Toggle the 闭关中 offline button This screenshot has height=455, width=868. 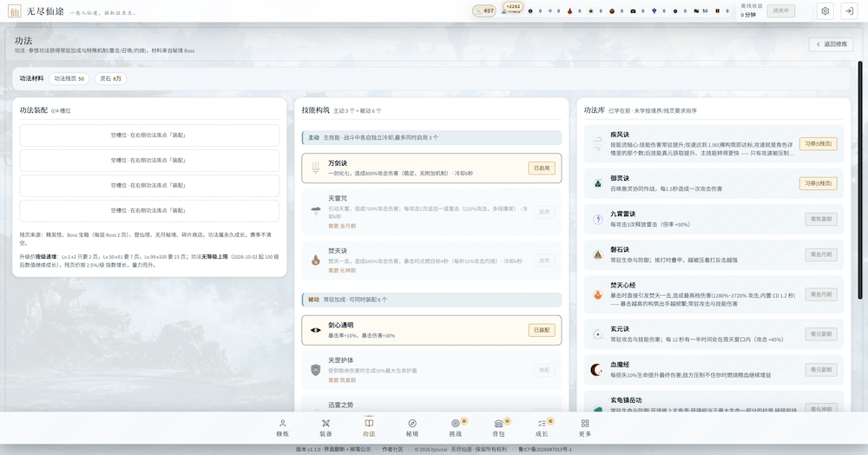[x=781, y=10]
